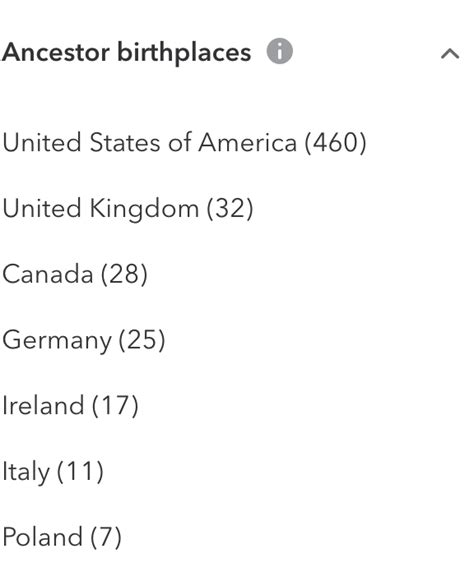This screenshot has width=474, height=572.
Task: Choose the Italy birthplace entry
Action: tap(53, 471)
